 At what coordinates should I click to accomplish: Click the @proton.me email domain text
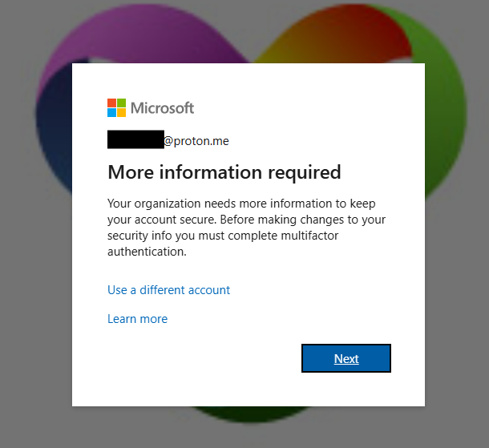coord(196,141)
